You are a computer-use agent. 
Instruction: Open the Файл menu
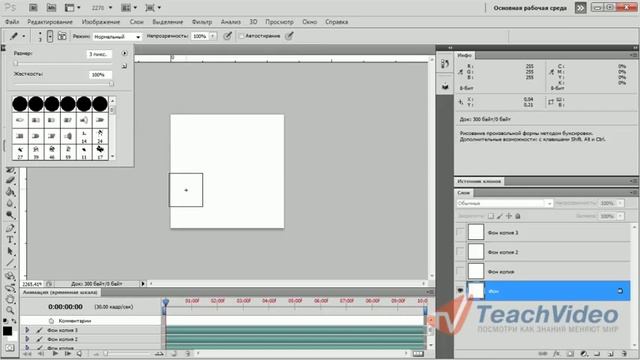(x=12, y=22)
